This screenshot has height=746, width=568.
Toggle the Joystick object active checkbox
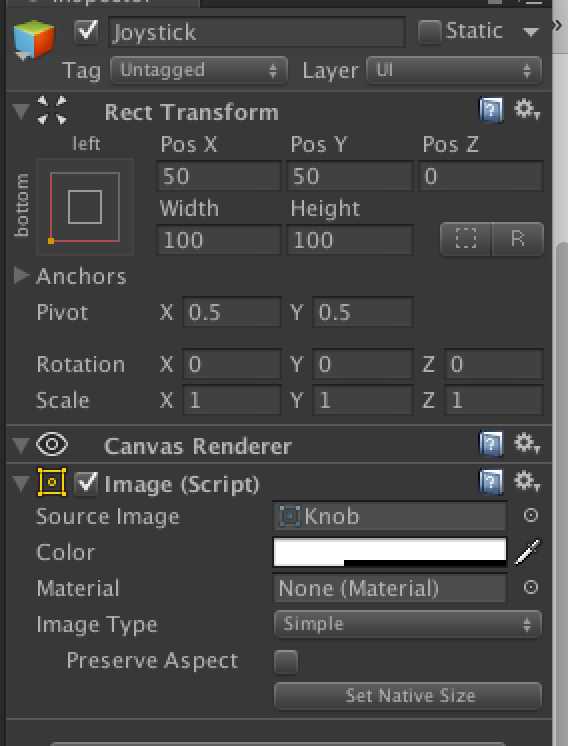87,32
